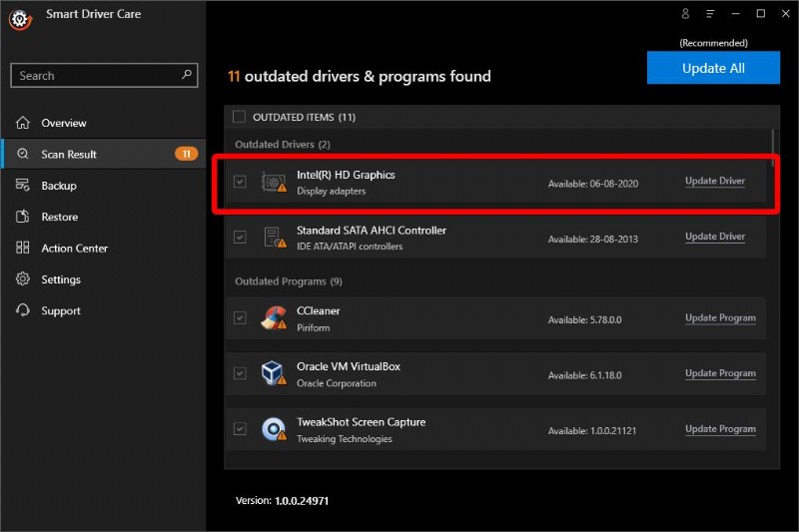Click Update Program for CCleaner
Image resolution: width=799 pixels, height=532 pixels.
pos(720,317)
